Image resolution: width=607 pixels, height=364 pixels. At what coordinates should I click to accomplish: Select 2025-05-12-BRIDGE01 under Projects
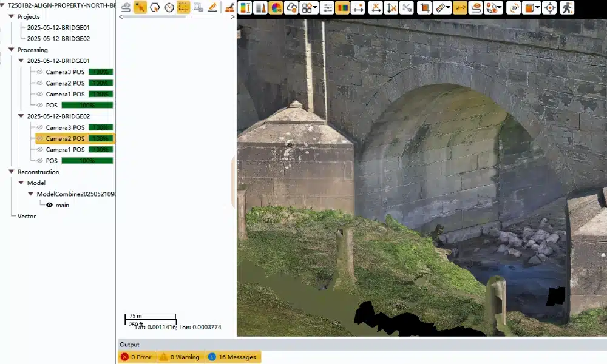point(58,27)
